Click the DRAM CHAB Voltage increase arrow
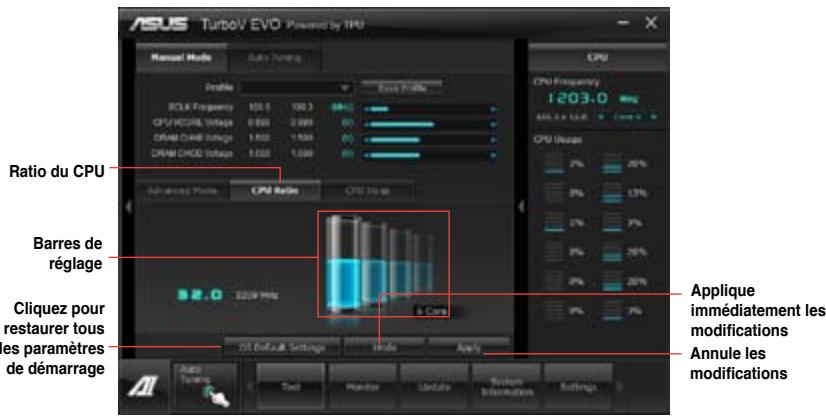 pyautogui.click(x=494, y=140)
